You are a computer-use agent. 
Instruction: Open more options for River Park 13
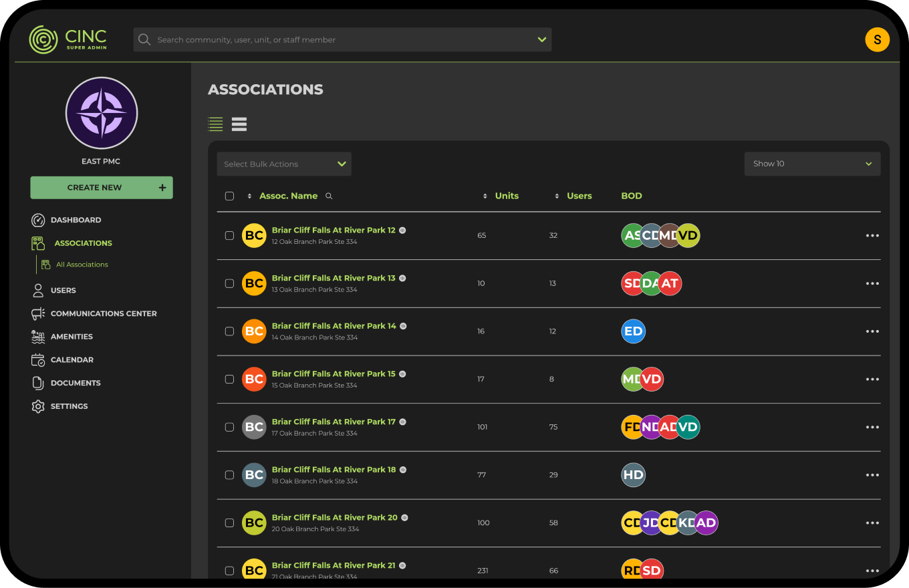[x=872, y=283]
